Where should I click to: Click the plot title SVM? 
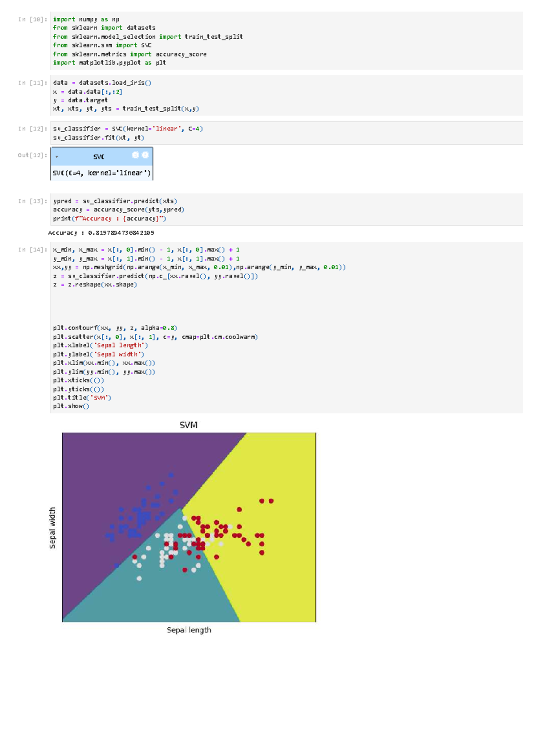(x=189, y=425)
